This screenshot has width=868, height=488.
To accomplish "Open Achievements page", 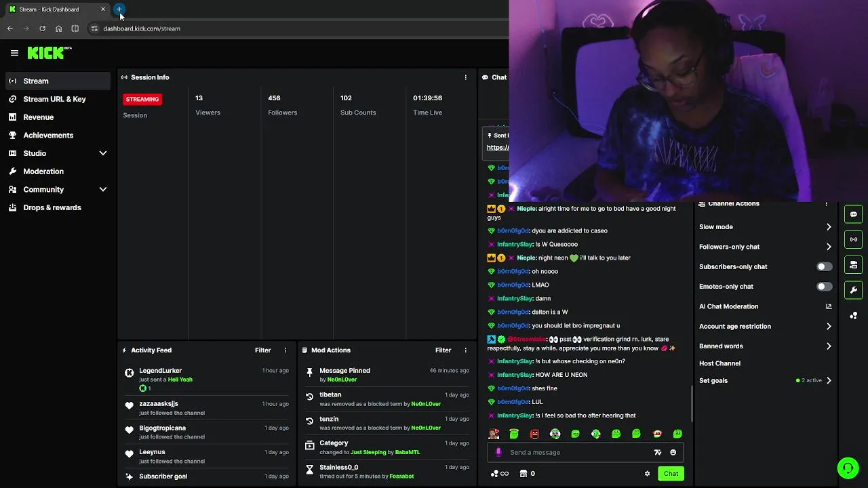I will [58, 136].
